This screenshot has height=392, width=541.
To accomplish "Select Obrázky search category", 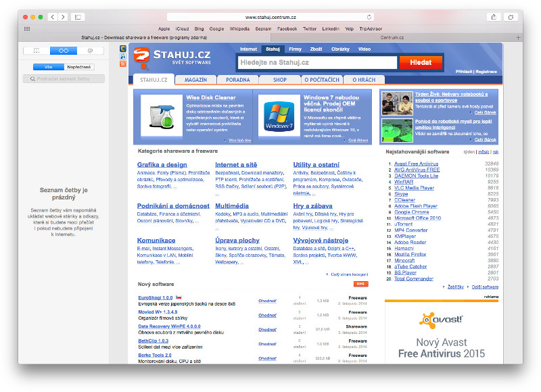I will click(x=340, y=49).
